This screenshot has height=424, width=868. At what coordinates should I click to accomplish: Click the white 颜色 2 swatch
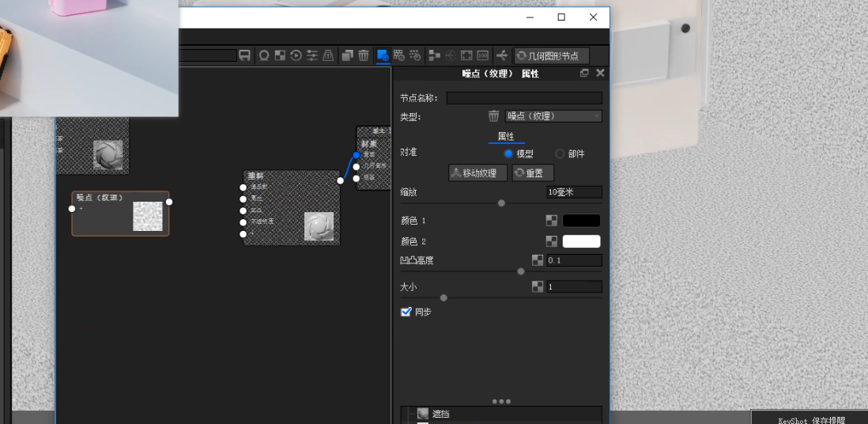point(581,241)
